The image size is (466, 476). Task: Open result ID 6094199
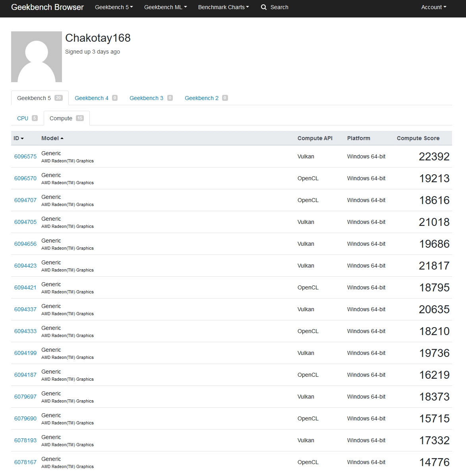25,353
